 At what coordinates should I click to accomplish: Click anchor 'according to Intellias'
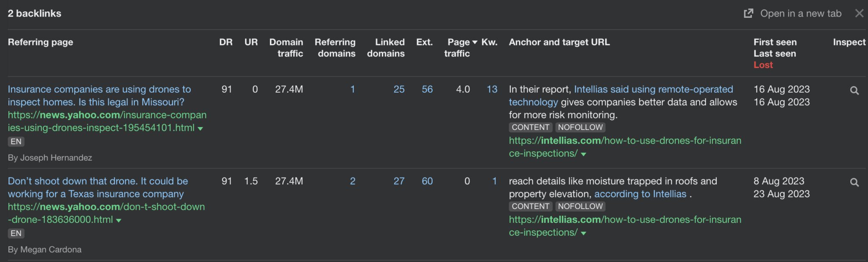[x=640, y=194]
